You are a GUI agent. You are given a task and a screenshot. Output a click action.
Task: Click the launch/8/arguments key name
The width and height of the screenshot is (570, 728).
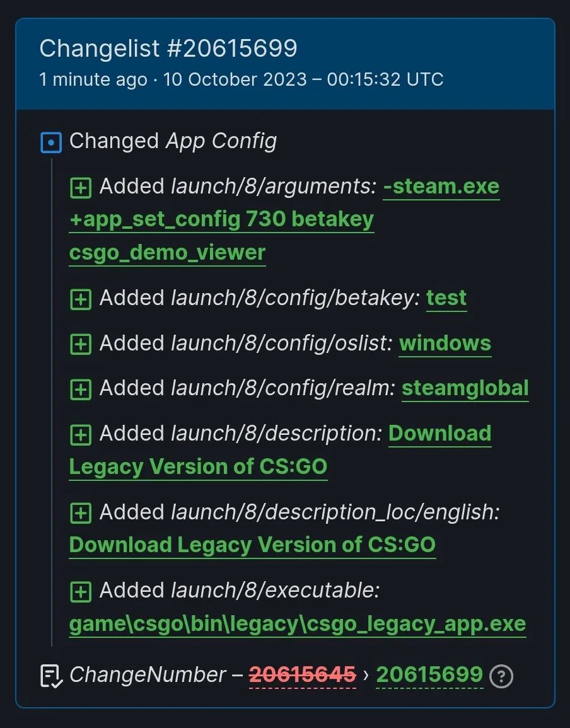(274, 187)
